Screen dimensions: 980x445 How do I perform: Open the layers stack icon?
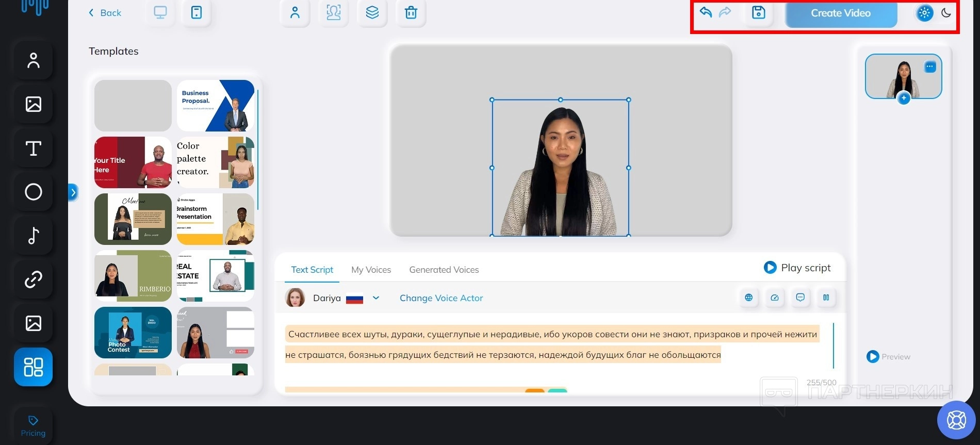[372, 13]
